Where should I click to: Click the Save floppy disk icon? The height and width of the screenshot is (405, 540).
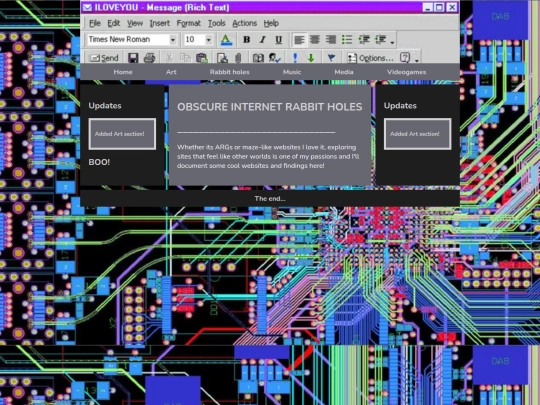point(133,58)
